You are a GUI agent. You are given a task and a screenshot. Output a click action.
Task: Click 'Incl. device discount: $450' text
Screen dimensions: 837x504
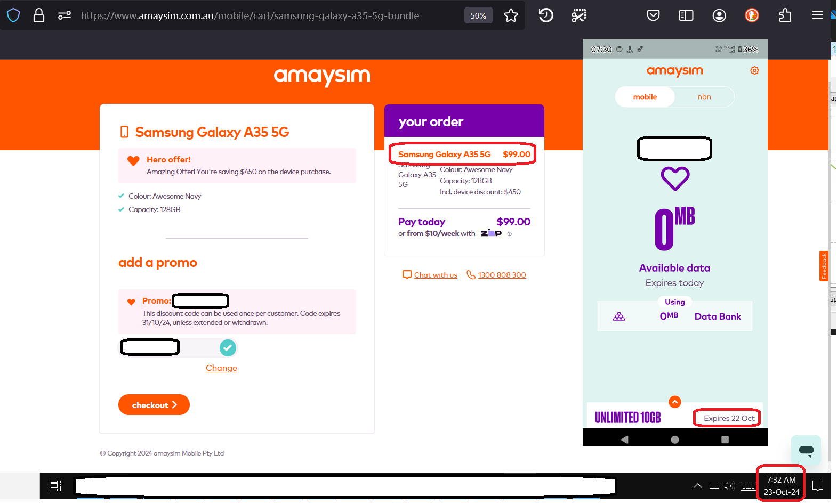pyautogui.click(x=480, y=192)
